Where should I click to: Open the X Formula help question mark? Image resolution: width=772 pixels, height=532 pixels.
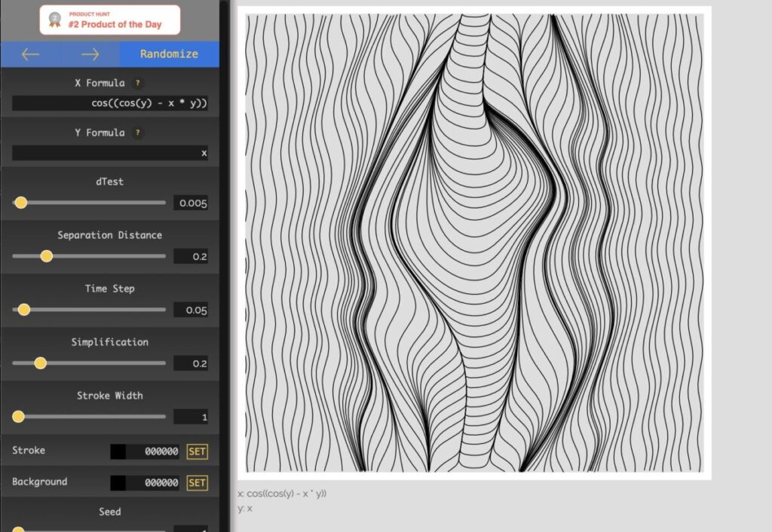coord(137,84)
